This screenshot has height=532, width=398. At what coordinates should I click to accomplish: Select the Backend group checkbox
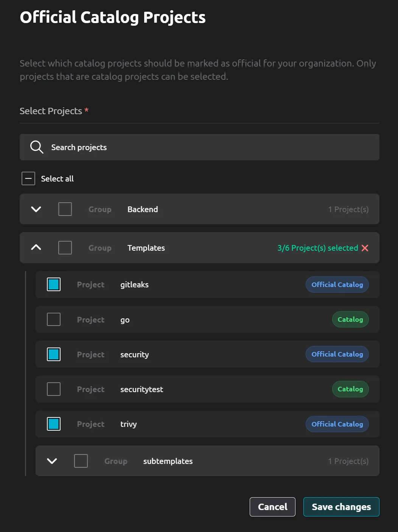click(x=65, y=209)
